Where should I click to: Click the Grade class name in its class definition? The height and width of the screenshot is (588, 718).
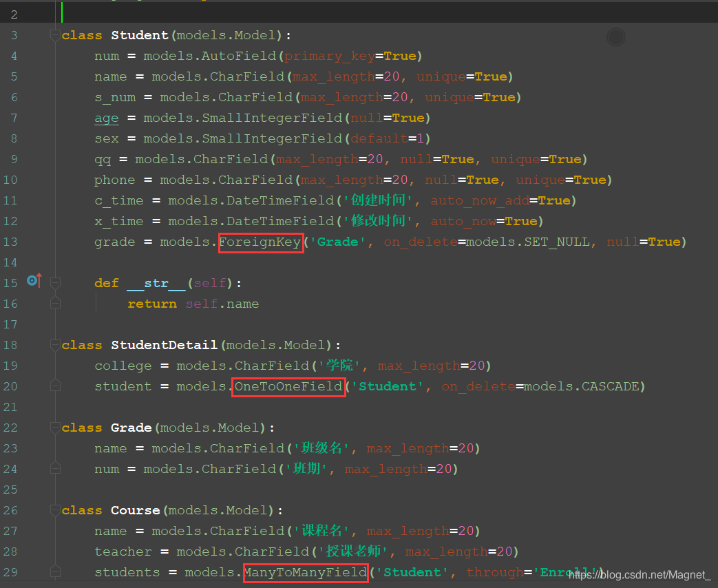point(131,428)
